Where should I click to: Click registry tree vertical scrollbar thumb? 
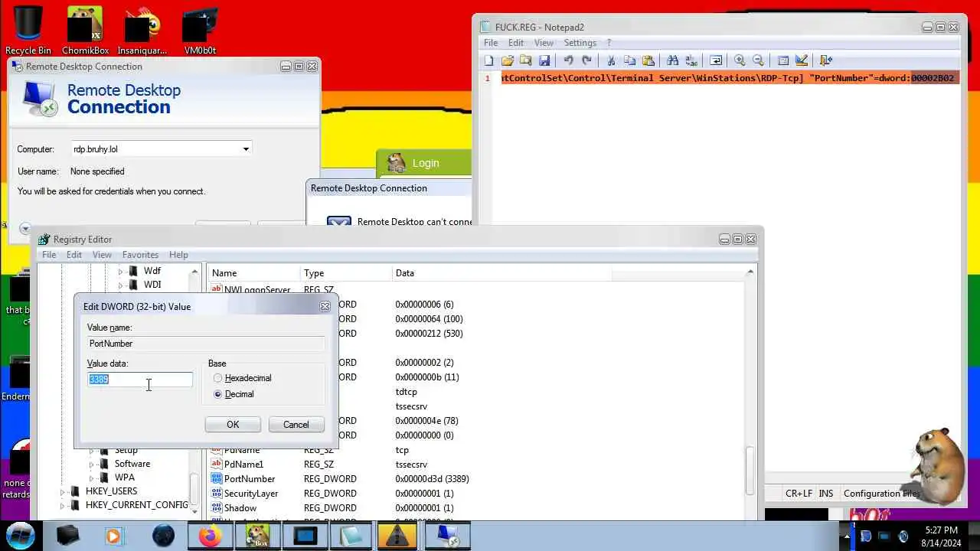point(194,491)
